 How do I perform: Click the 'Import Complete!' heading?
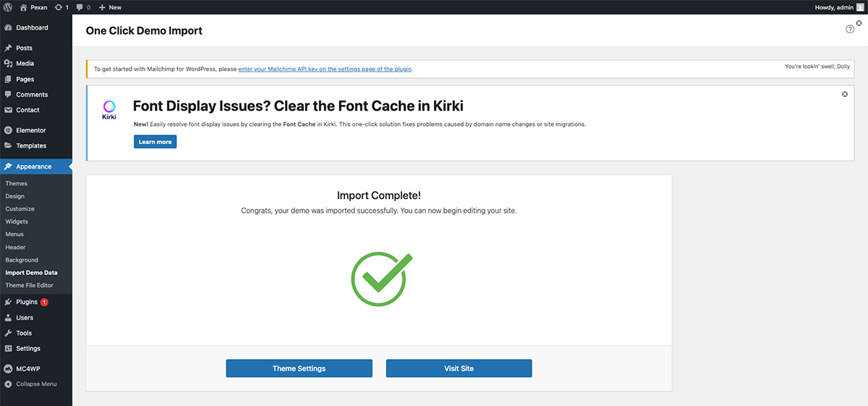pos(379,195)
